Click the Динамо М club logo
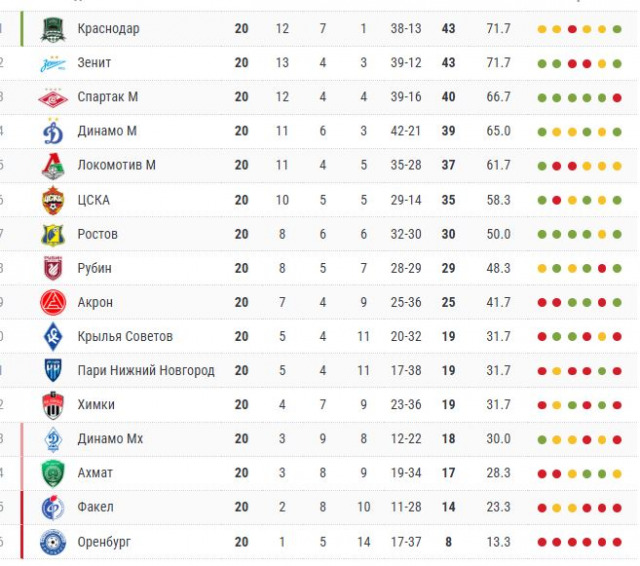The image size is (640, 566). pos(53,131)
